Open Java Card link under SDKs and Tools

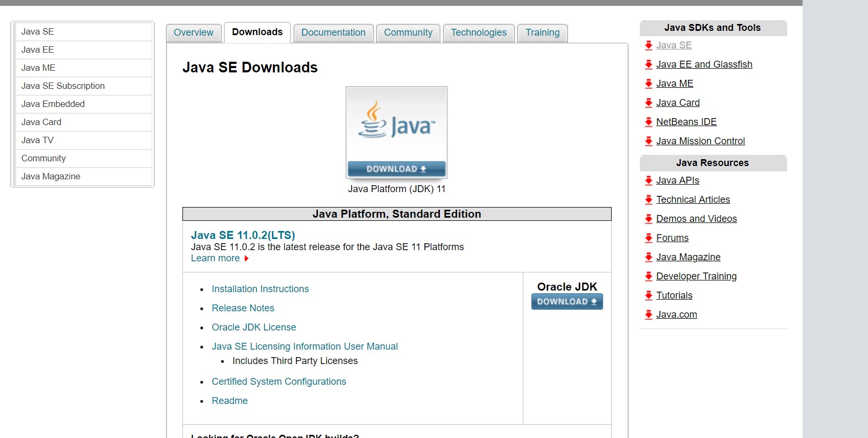click(x=678, y=103)
